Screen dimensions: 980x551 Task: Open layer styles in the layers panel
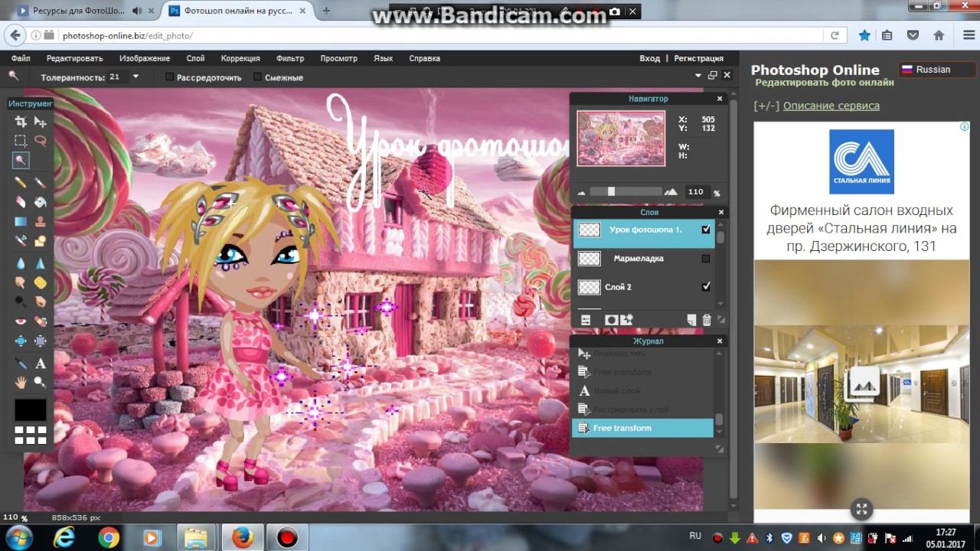[627, 320]
